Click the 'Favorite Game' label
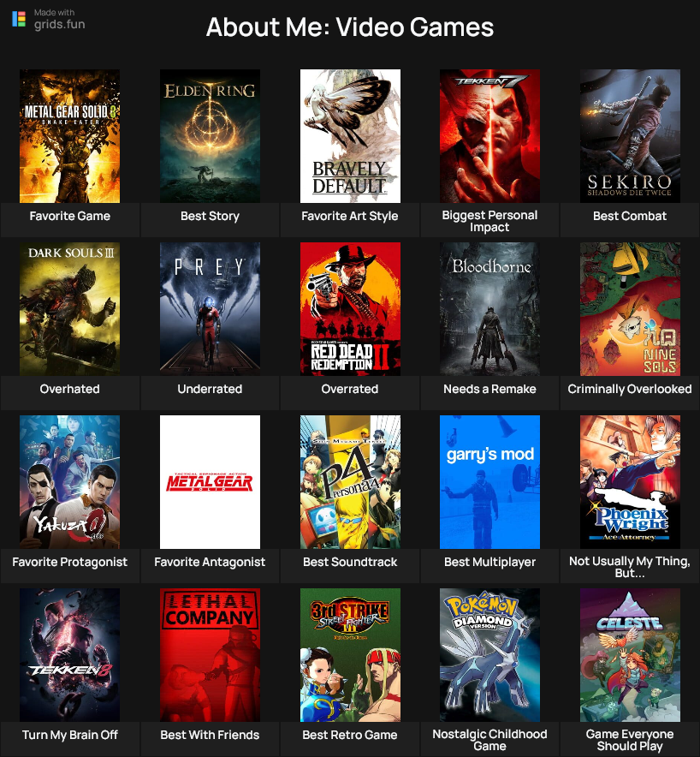700x757 pixels. tap(70, 216)
